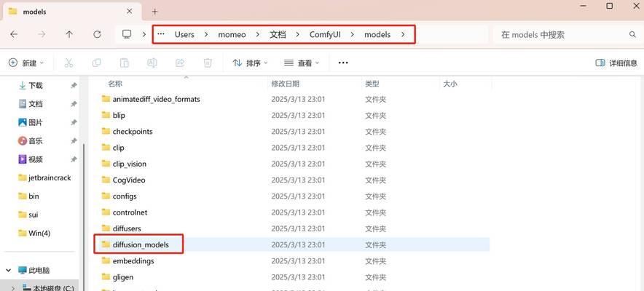The width and height of the screenshot is (644, 291).
Task: Expand chevron after models in breadcrumb
Action: point(402,35)
